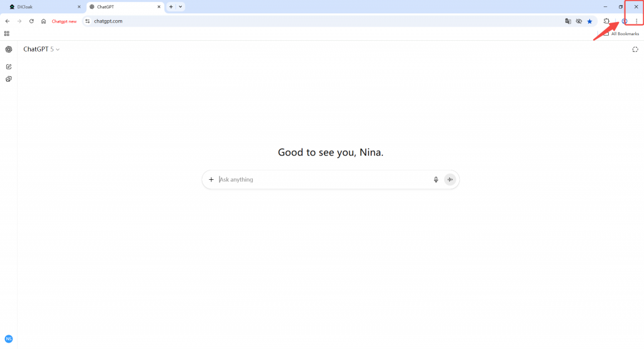Open the ChatGPT logo sidebar icon
644x349 pixels.
click(9, 49)
